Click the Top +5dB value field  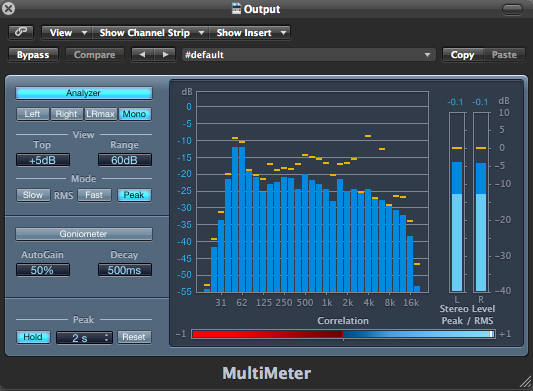[x=43, y=160]
